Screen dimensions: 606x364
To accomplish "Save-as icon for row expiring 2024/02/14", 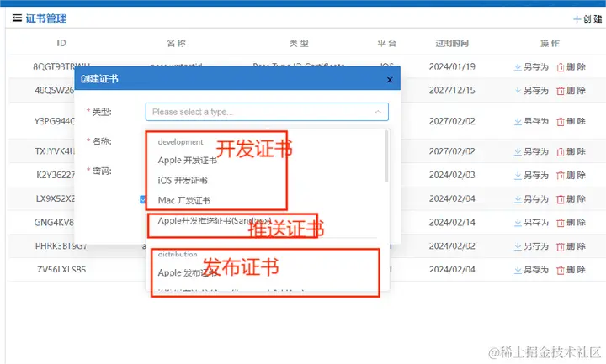I will tap(518, 223).
